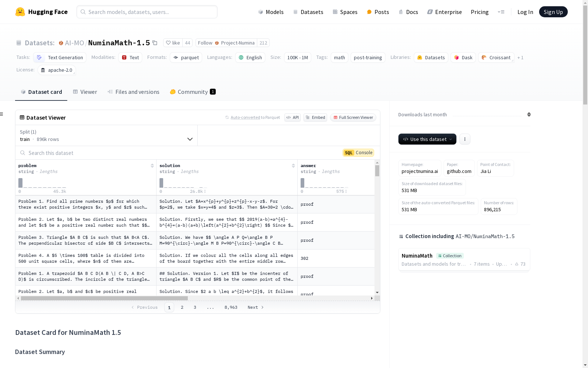Go to the Next page of rows
Viewport: 588px width, 368px height.
(256, 307)
